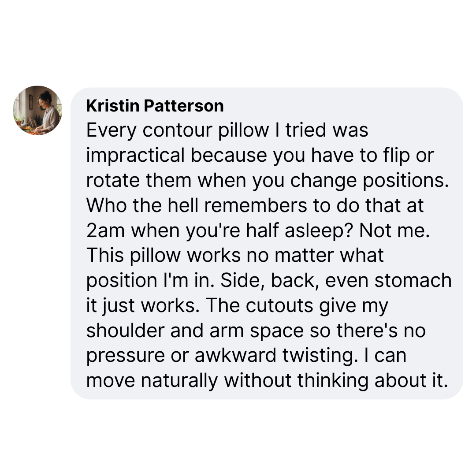The image size is (476, 476).
Task: Click the first name "Kristin"
Action: click(x=113, y=106)
